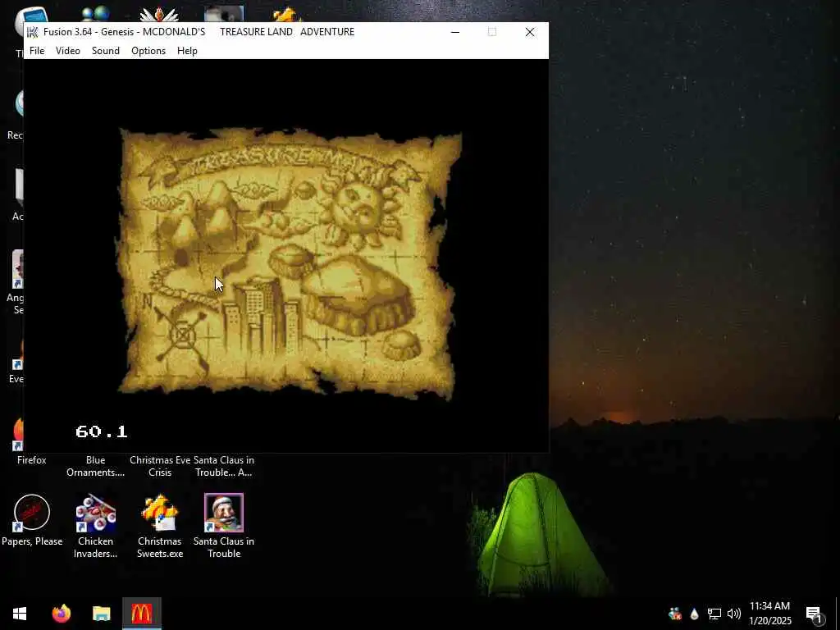The height and width of the screenshot is (630, 840).
Task: Open the notification center with 1 alert
Action: coord(814,614)
